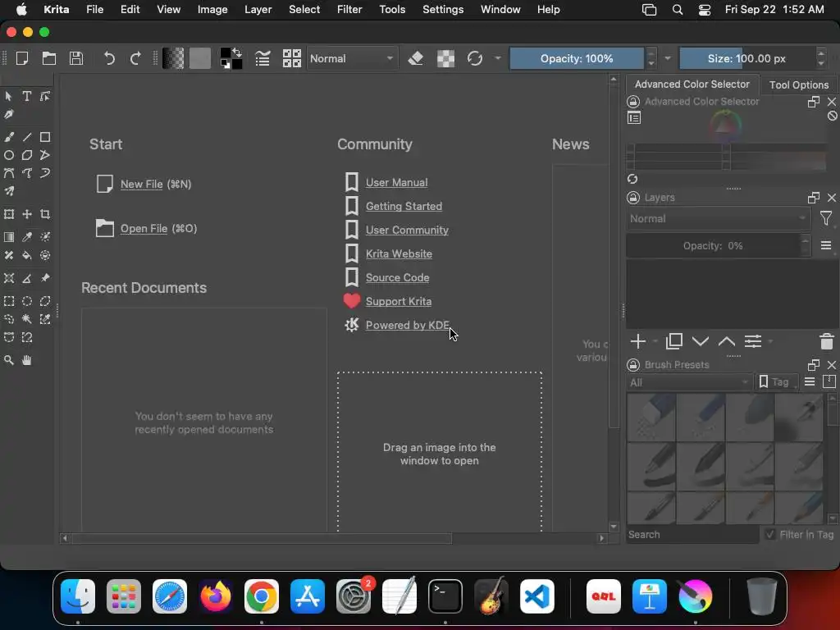Open the Settings menu

pos(443,10)
